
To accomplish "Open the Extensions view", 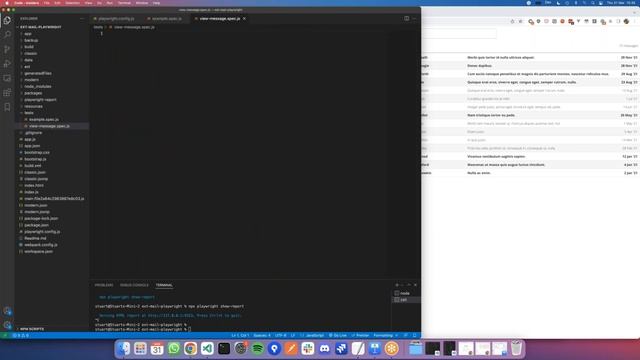I will tap(7, 93).
